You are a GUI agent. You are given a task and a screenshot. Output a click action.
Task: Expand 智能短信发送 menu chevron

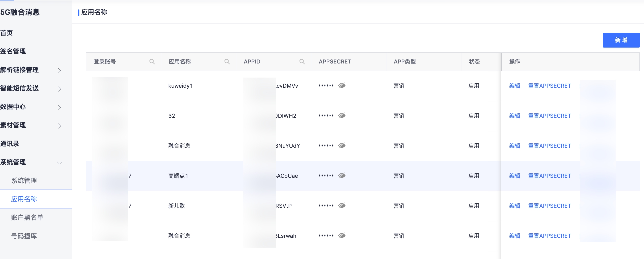[x=59, y=89]
